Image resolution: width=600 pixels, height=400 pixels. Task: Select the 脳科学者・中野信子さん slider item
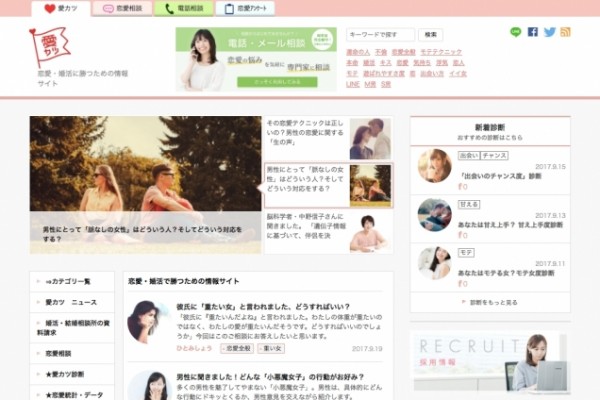(329, 232)
